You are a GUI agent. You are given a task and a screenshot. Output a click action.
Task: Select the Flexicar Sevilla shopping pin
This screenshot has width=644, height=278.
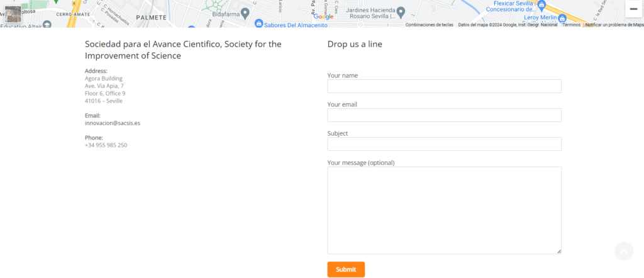(x=543, y=3)
